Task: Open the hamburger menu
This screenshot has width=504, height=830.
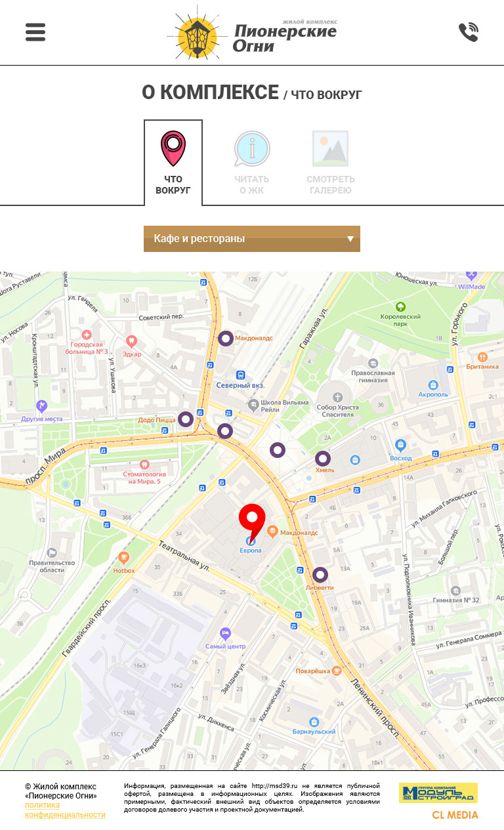Action: point(35,32)
